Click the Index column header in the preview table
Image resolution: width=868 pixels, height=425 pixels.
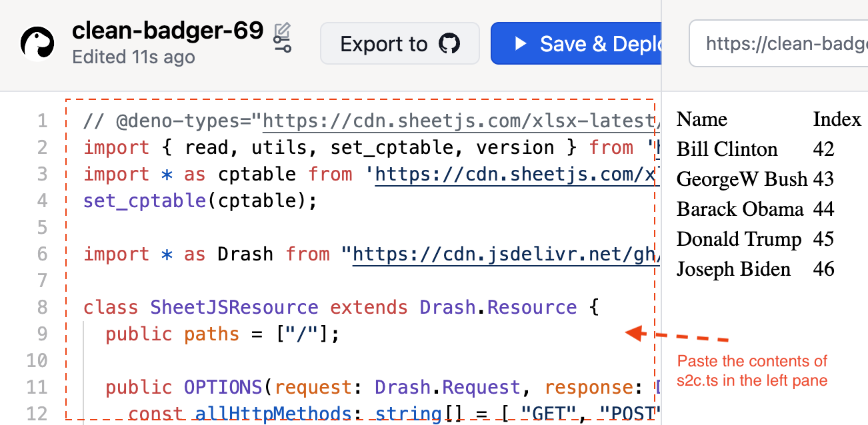[x=836, y=119]
